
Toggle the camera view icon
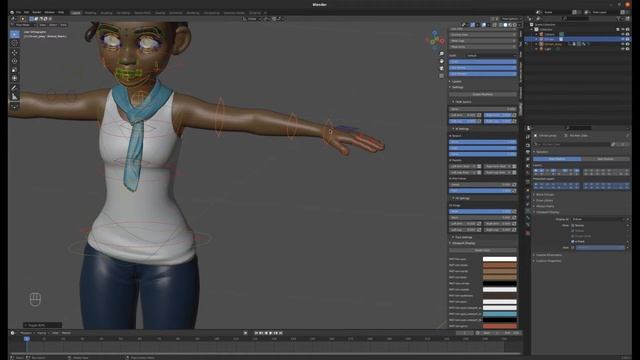[x=442, y=68]
